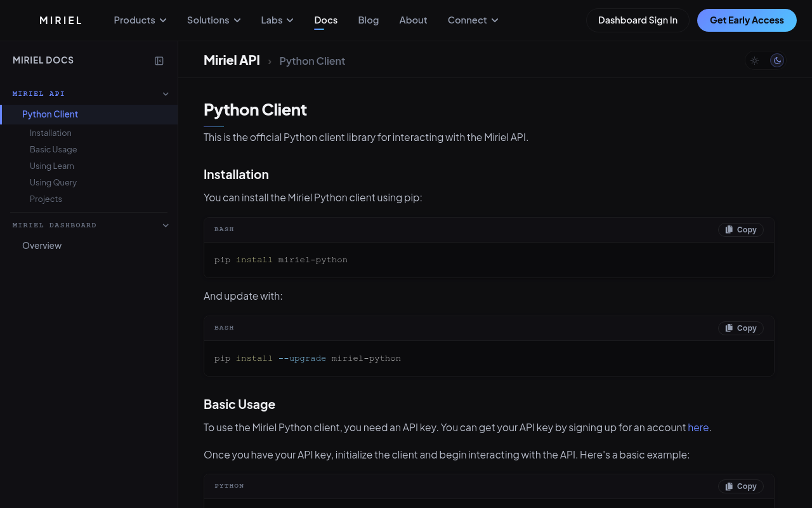Click the MIRIEL DOCS sidebar title
Screen dimensions: 812x508
pyautogui.click(x=43, y=60)
